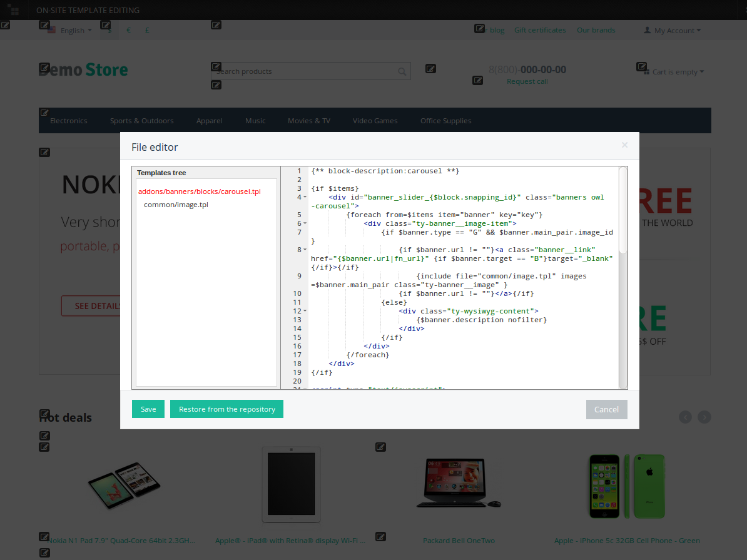This screenshot has width=747, height=560.
Task: Click the {else} line in code editor
Action: point(394,302)
